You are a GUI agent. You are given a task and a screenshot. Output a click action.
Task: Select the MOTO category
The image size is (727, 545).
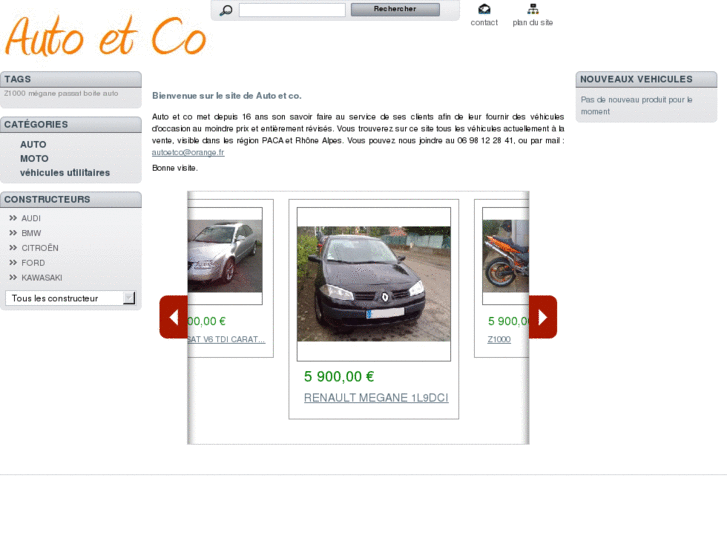tap(34, 159)
